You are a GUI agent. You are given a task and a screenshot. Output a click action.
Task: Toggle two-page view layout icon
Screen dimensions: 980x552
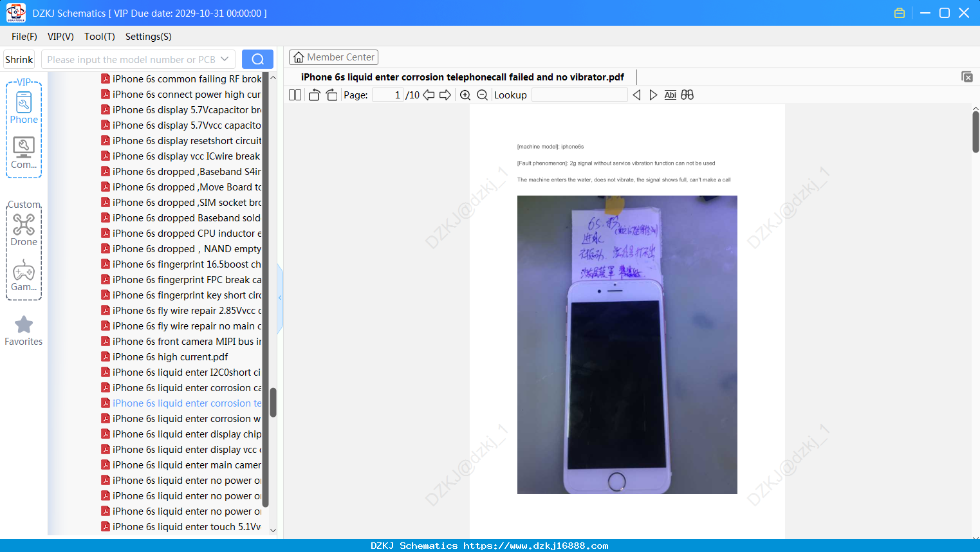coord(295,95)
